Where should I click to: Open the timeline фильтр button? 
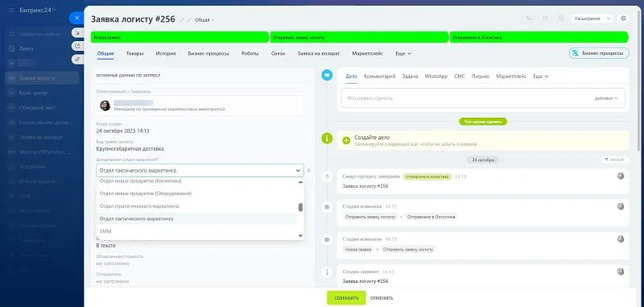[x=615, y=160]
